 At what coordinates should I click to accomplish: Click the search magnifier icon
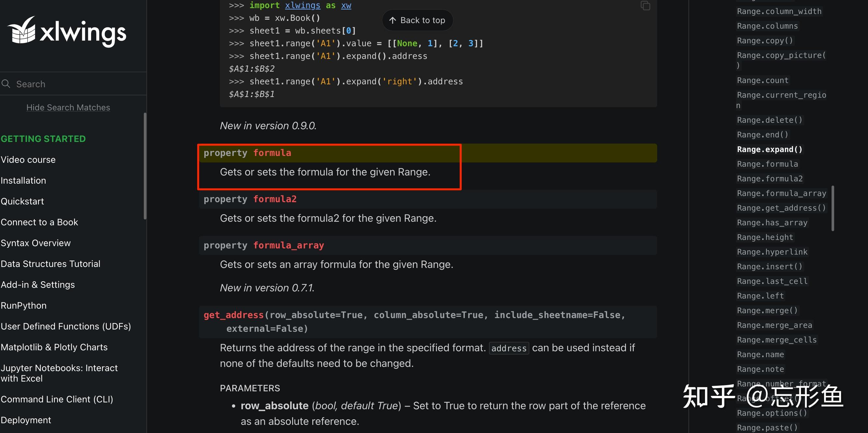point(6,84)
